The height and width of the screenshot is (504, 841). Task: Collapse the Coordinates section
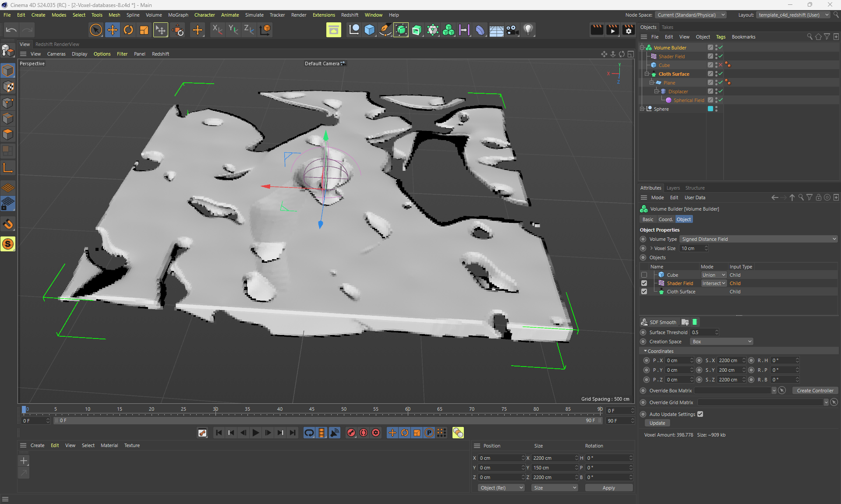click(x=645, y=351)
